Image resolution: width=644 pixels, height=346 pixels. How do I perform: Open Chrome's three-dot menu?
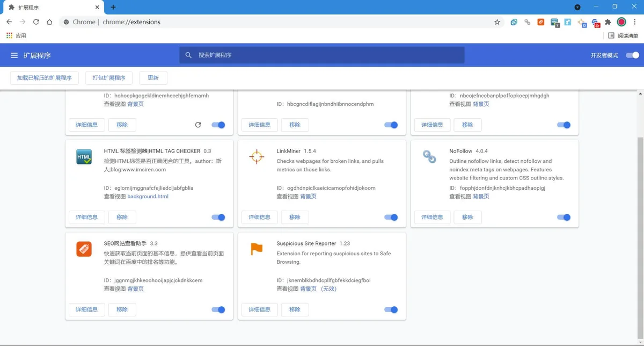(635, 22)
